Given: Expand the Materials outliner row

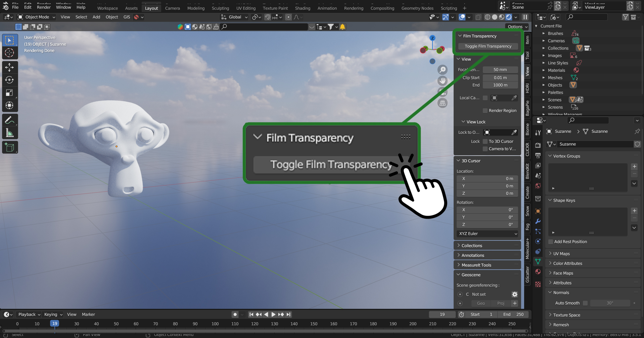Looking at the screenshot, I should point(544,70).
